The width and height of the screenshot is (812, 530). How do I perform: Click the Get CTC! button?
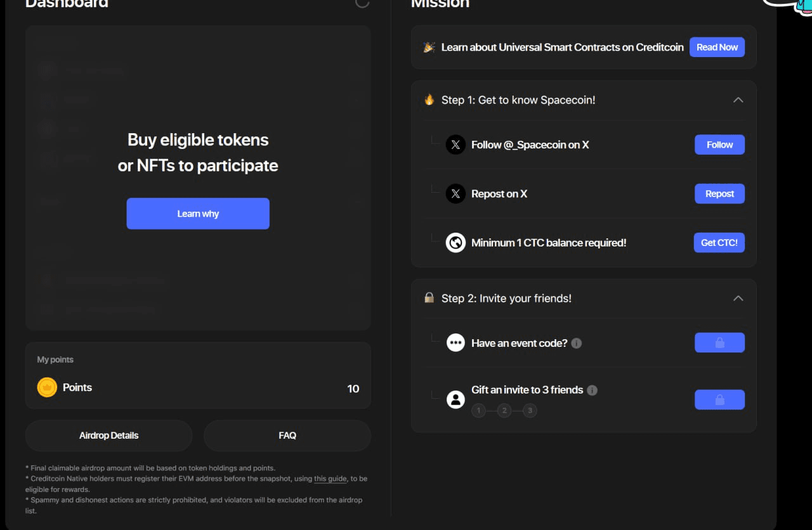(719, 243)
